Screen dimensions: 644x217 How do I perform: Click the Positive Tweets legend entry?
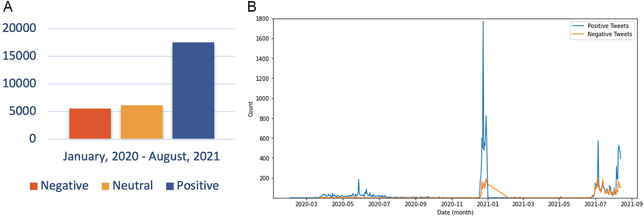(x=608, y=26)
